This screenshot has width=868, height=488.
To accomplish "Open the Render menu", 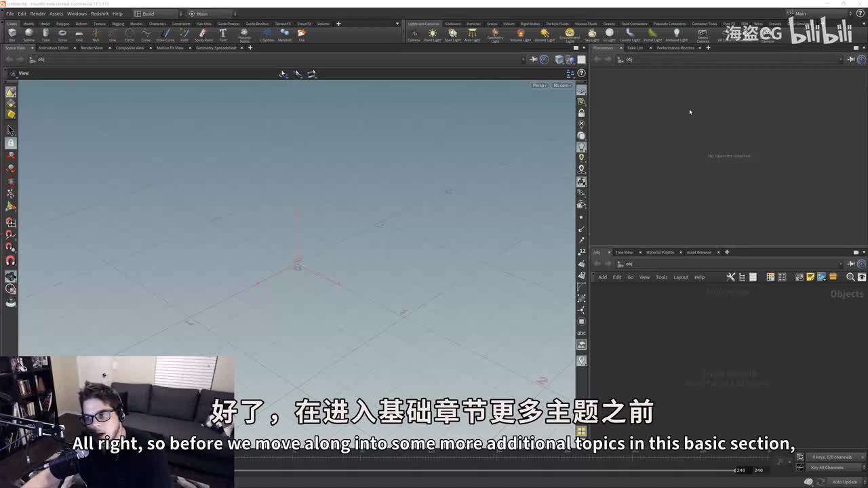I will [x=38, y=14].
